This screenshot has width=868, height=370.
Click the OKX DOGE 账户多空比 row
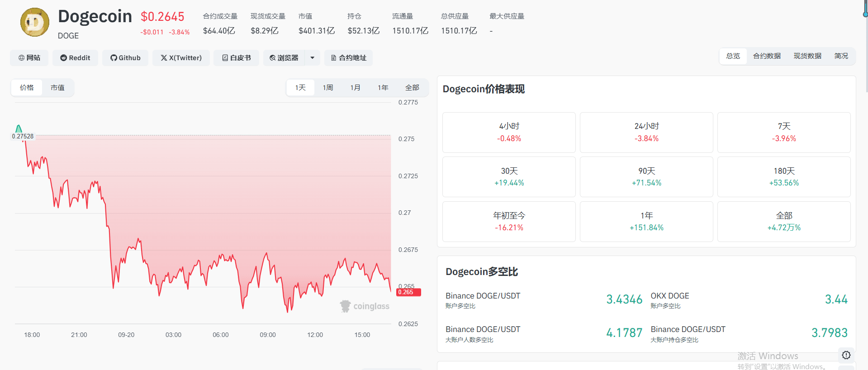(749, 300)
